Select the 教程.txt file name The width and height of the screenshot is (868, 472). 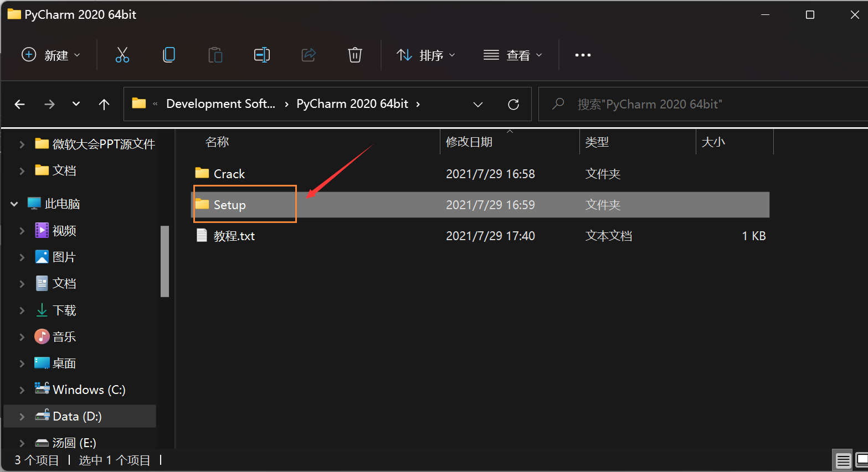pyautogui.click(x=234, y=236)
